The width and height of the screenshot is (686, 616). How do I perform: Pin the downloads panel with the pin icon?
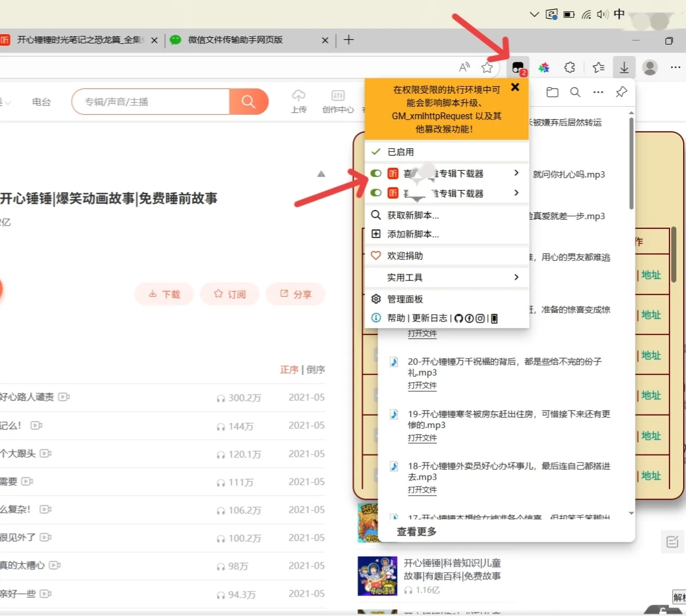coord(621,91)
